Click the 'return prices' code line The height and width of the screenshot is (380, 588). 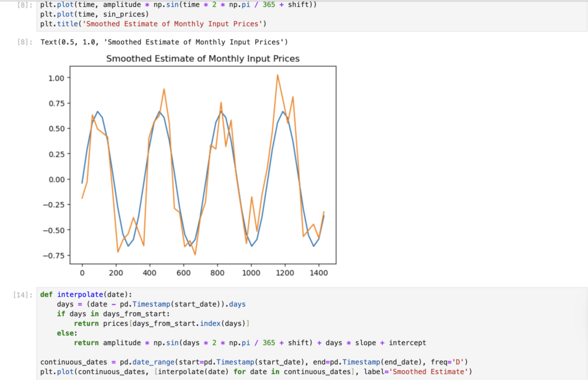point(161,324)
